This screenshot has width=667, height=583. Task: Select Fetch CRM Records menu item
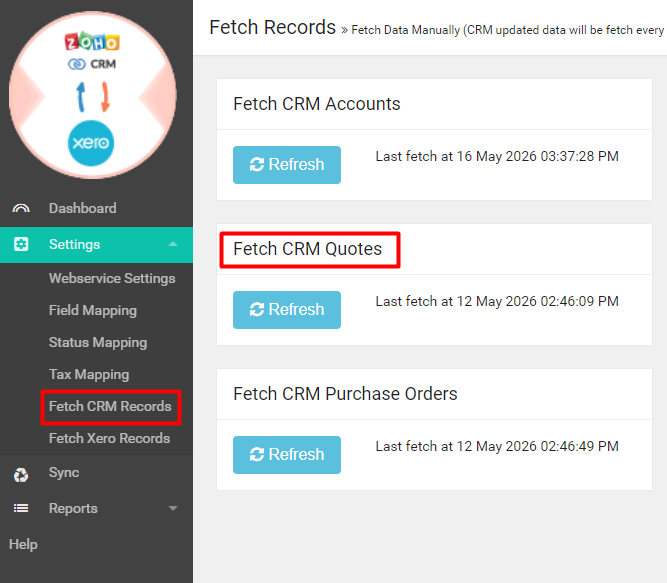coord(110,407)
